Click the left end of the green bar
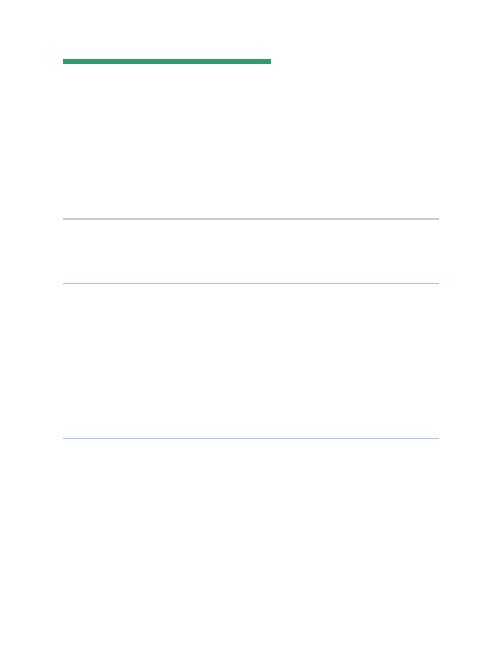502x650 pixels. click(x=64, y=61)
